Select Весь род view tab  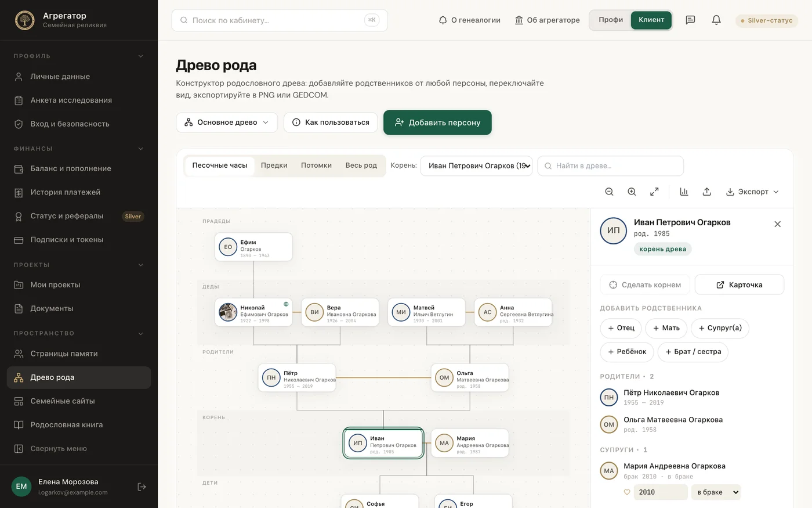tap(361, 165)
